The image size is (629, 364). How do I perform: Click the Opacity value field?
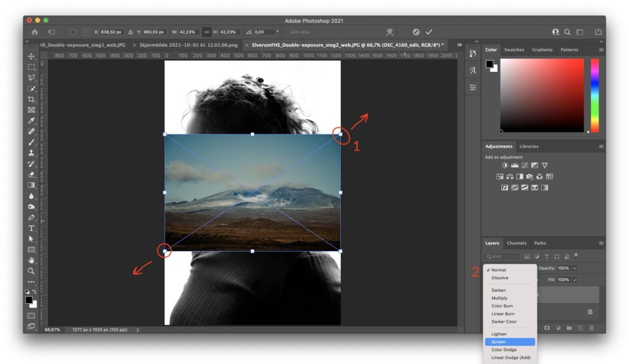point(564,268)
